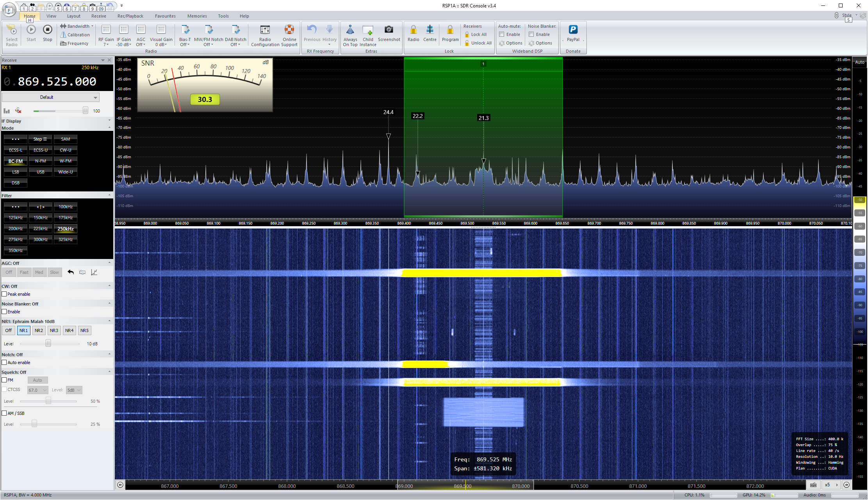Image resolution: width=868 pixels, height=500 pixels.
Task: Click the PayPal donate icon
Action: coord(573,30)
